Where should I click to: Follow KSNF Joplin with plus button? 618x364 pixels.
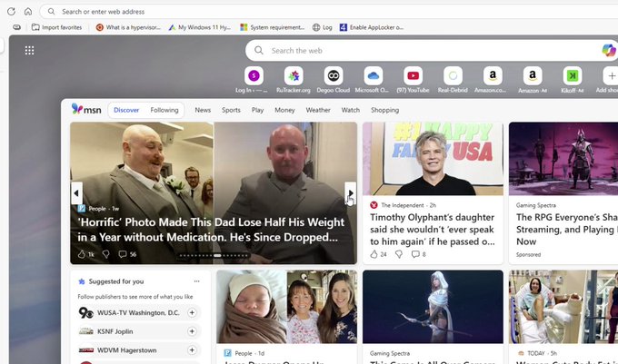pyautogui.click(x=192, y=331)
